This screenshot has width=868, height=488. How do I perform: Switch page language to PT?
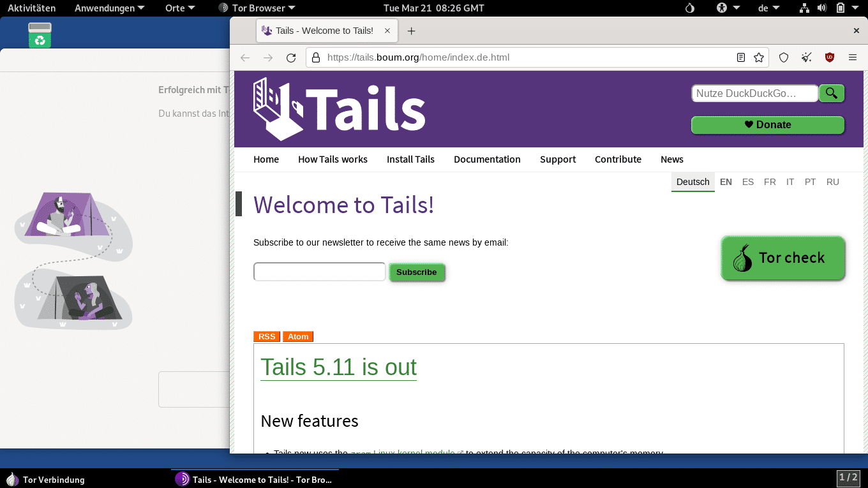[811, 182]
